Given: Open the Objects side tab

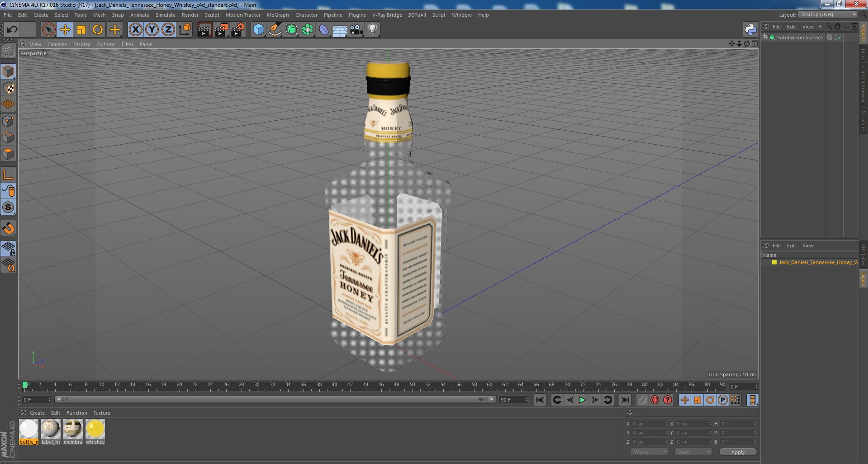Looking at the screenshot, I should pyautogui.click(x=863, y=33).
